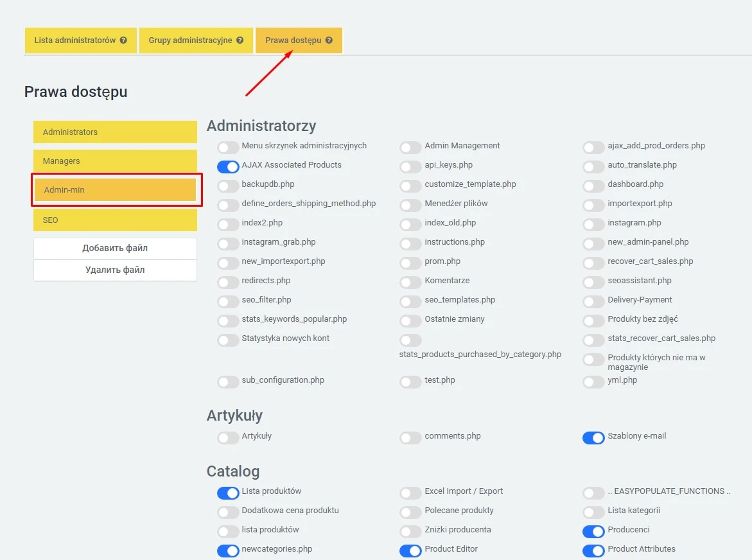Turn off the Producenci toggle

pos(593,532)
